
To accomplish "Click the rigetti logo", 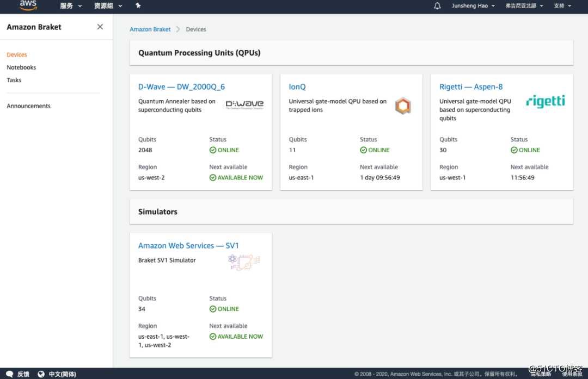I will 546,101.
